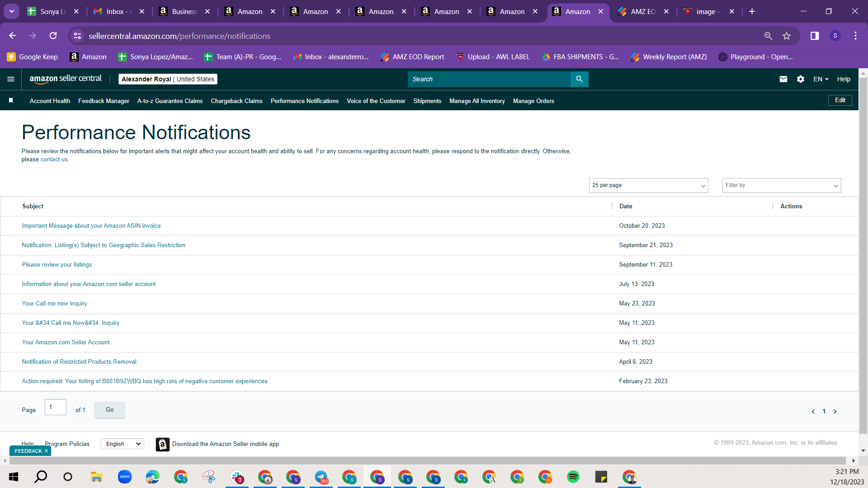
Task: Open the Alexander Royal United States account switcher
Action: [x=168, y=79]
